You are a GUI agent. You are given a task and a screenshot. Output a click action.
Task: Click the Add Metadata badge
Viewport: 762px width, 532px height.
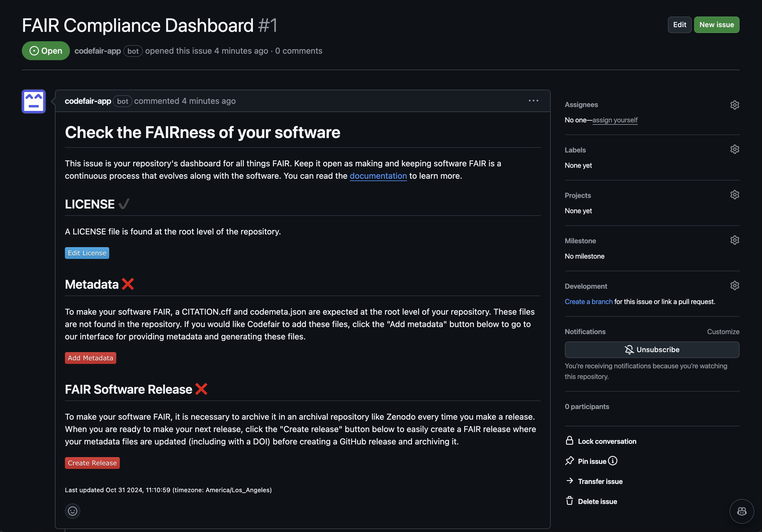point(91,358)
